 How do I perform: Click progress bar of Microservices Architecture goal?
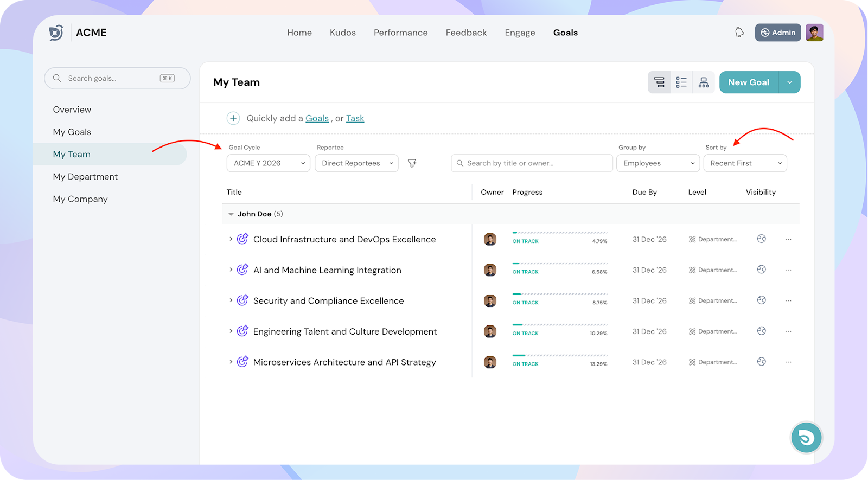pos(560,356)
